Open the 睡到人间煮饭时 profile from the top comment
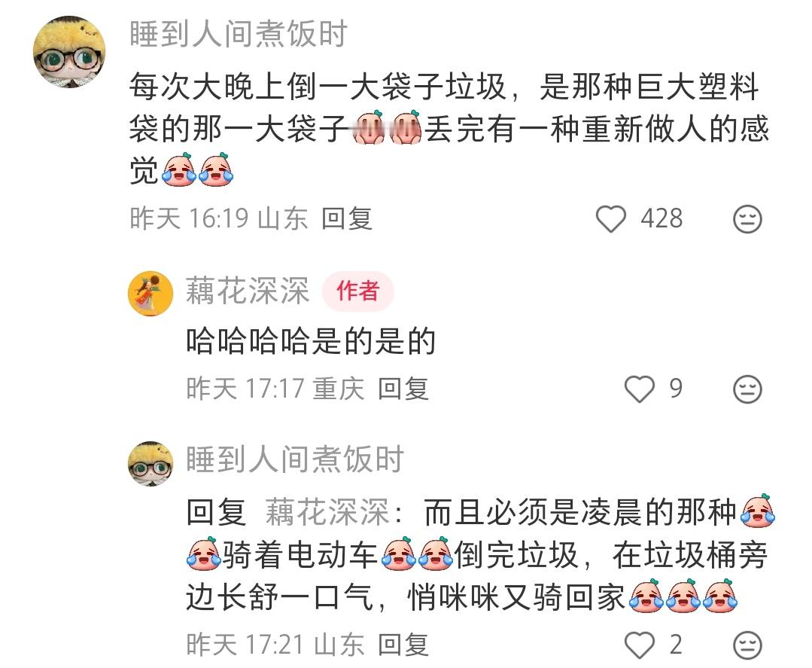Screen dimensions: 812x668 point(239,35)
